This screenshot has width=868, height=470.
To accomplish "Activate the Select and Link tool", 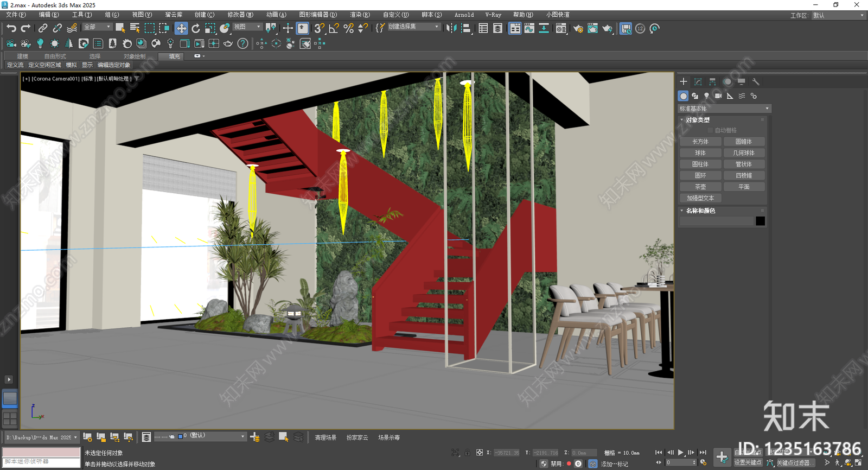I will 43,28.
